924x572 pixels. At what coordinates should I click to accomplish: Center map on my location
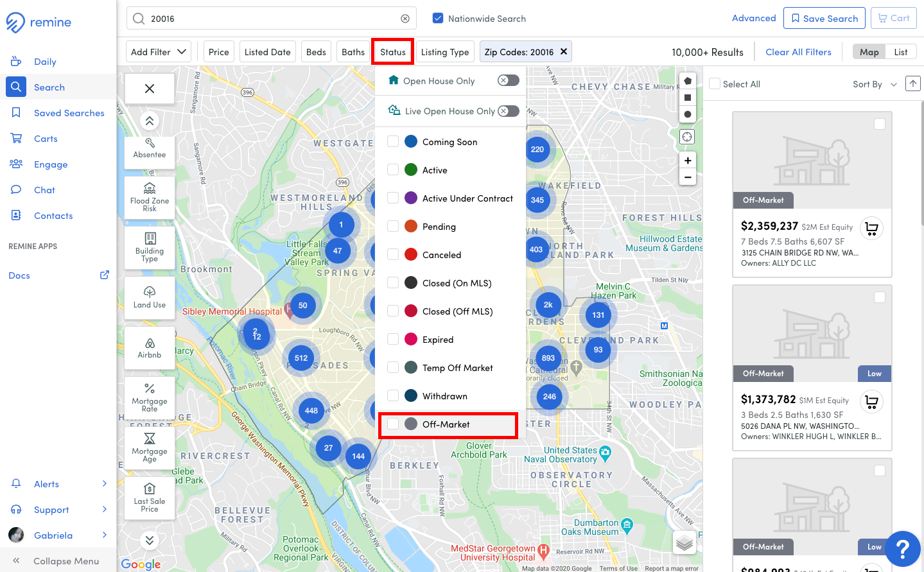pos(687,137)
